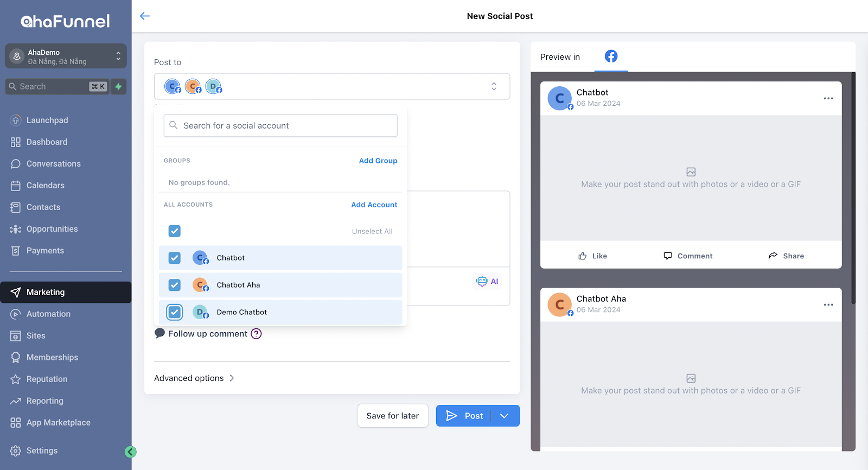Click the Demo Chatbot label in list
The height and width of the screenshot is (470, 868).
[241, 312]
